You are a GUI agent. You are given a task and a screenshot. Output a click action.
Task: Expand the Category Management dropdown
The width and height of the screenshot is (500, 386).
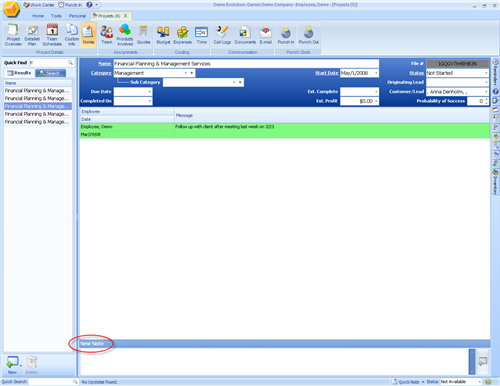(x=186, y=73)
